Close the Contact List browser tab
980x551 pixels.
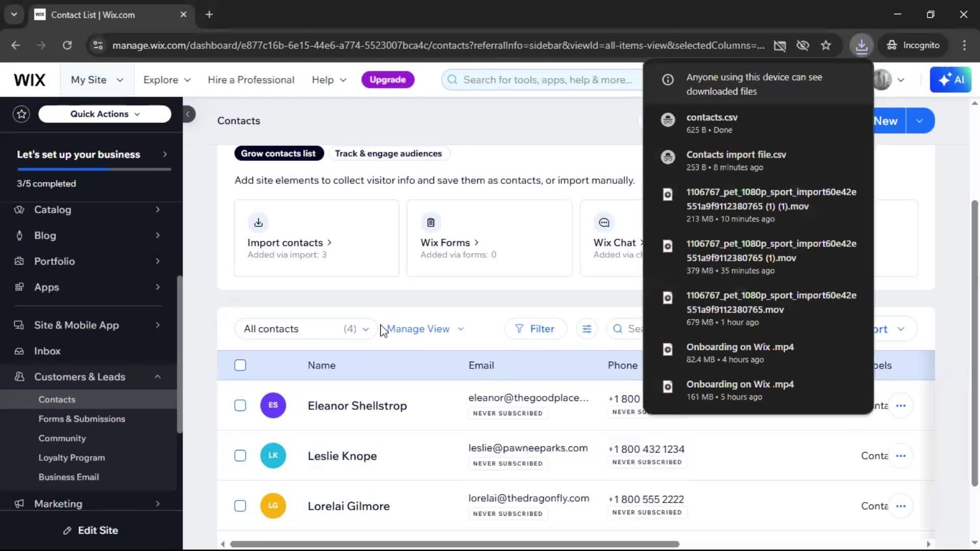(183, 15)
